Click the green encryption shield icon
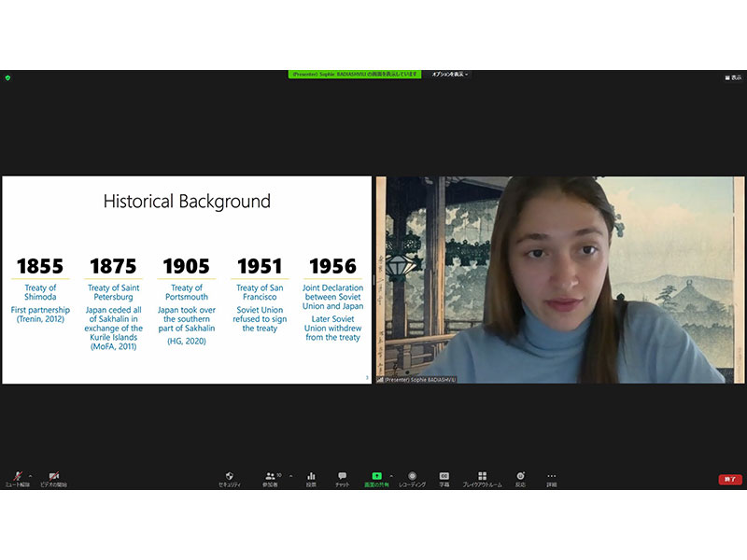This screenshot has width=747, height=560. [7, 77]
